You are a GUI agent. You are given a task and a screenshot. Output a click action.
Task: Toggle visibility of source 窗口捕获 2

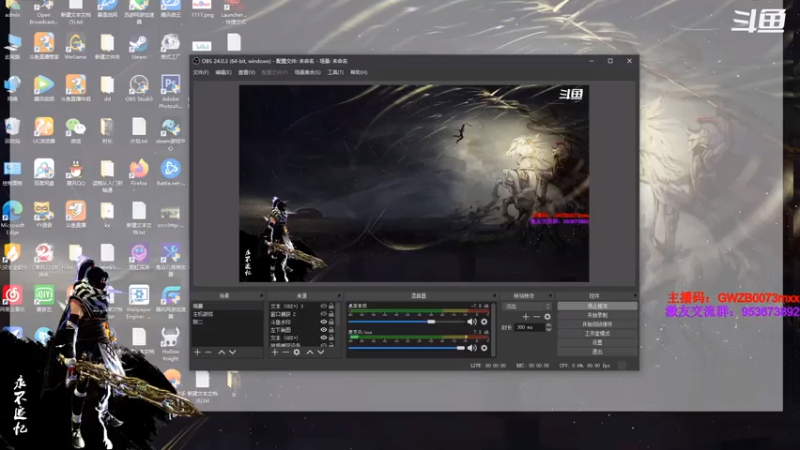323,314
